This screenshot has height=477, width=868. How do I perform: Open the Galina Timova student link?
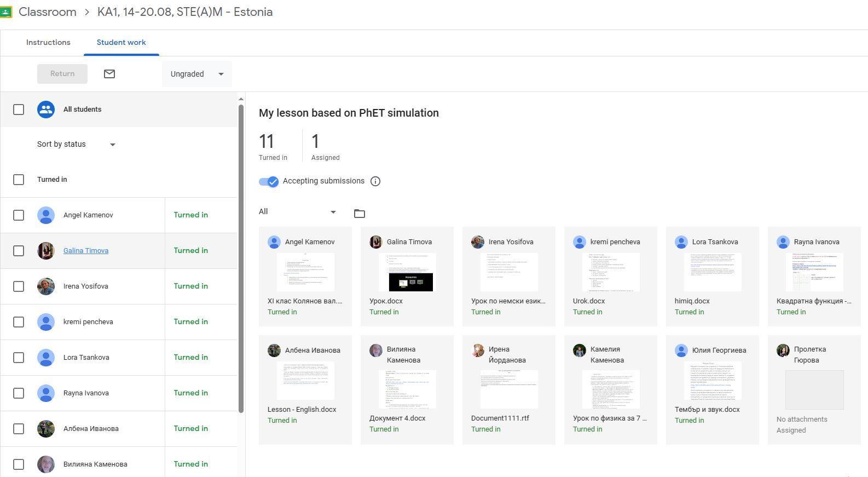86,251
